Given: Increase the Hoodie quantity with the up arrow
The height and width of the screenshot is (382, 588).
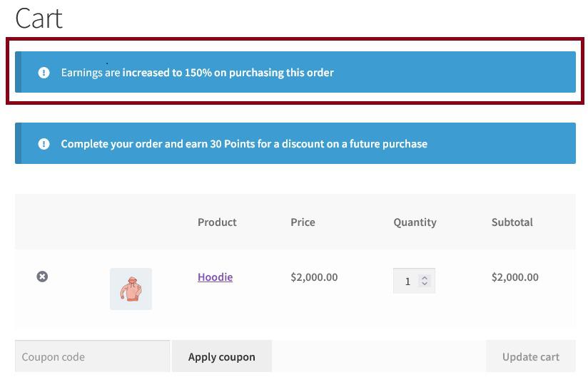Looking at the screenshot, I should (x=425, y=277).
